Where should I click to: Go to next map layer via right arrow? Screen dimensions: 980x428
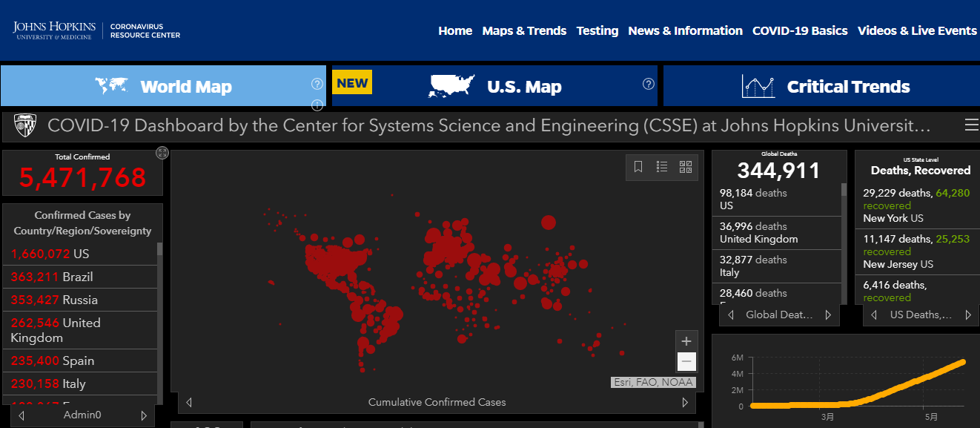point(685,402)
